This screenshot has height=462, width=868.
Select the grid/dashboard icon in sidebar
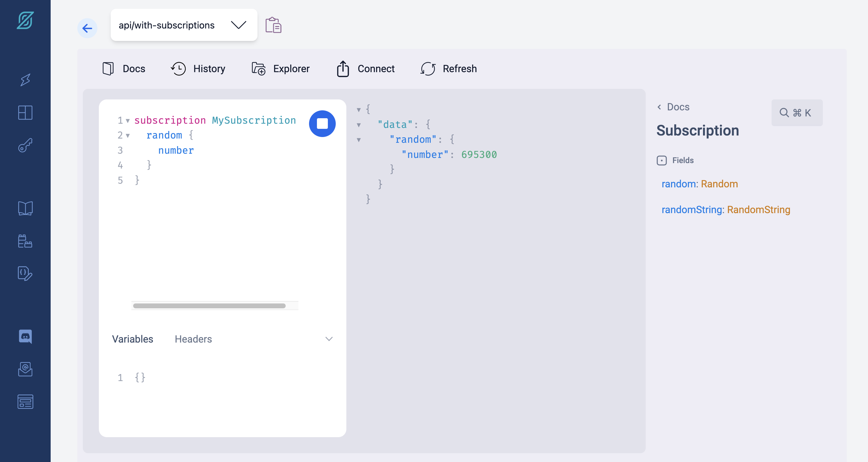click(x=25, y=112)
